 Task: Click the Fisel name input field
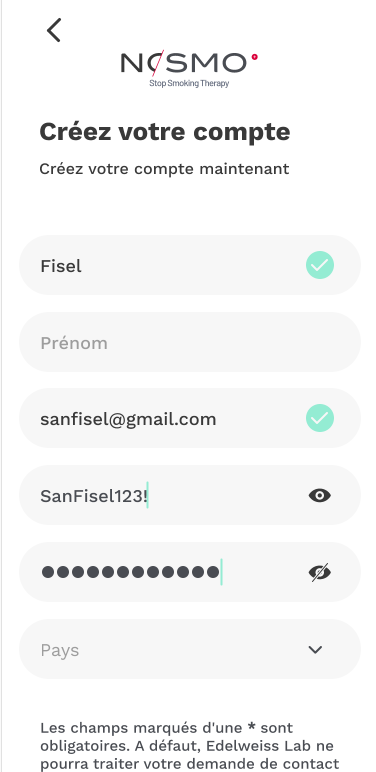190,265
